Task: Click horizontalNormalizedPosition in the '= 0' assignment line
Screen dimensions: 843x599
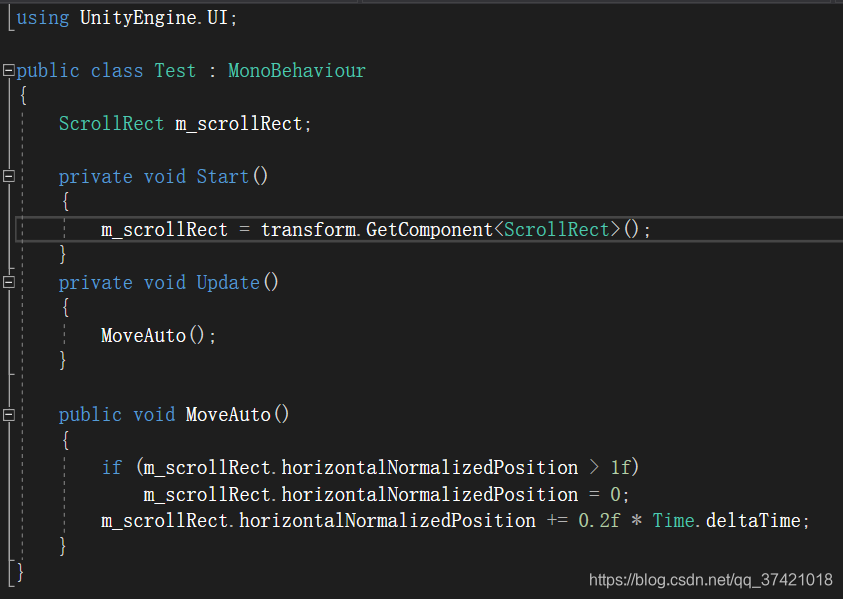Action: pyautogui.click(x=430, y=494)
